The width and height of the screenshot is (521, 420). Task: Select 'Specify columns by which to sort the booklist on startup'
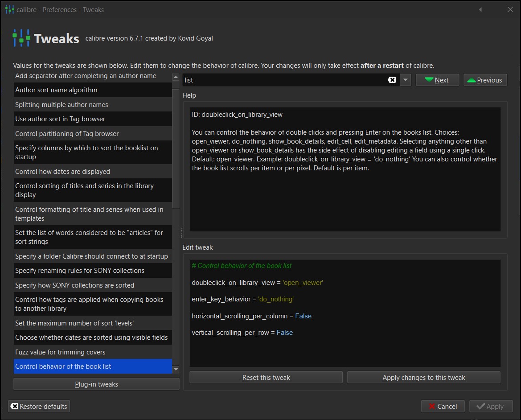[x=93, y=152]
